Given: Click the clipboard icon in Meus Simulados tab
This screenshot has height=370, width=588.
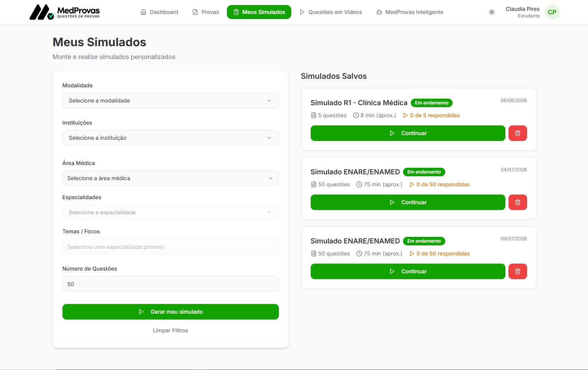Looking at the screenshot, I should (236, 12).
